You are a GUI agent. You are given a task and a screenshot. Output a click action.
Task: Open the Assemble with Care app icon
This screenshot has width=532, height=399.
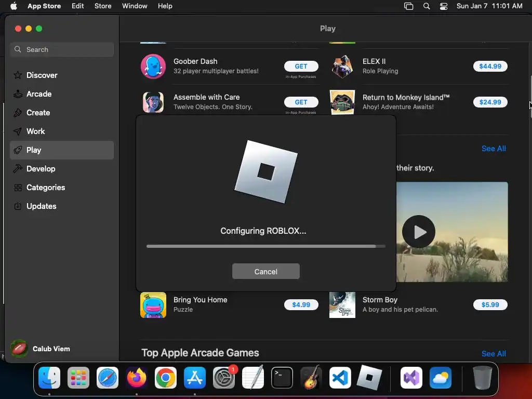(x=153, y=102)
